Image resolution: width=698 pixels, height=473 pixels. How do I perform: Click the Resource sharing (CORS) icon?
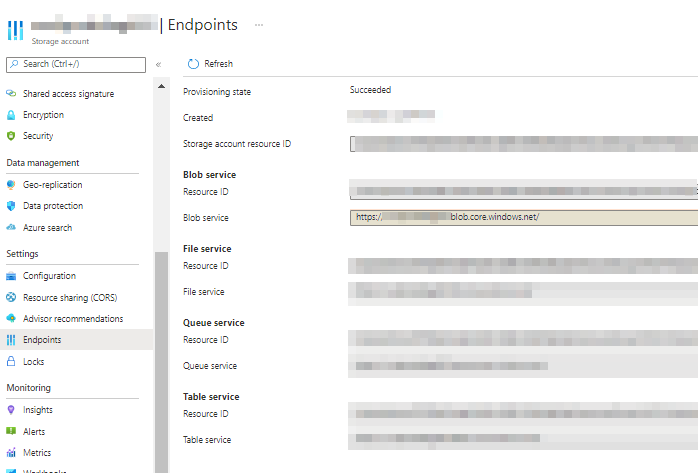tap(11, 297)
